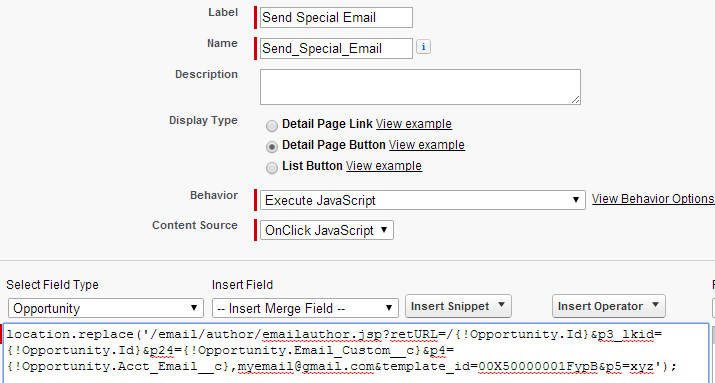Screen dimensions: 715x383
Task: Select the Detail Page Button radio option
Action: point(272,147)
